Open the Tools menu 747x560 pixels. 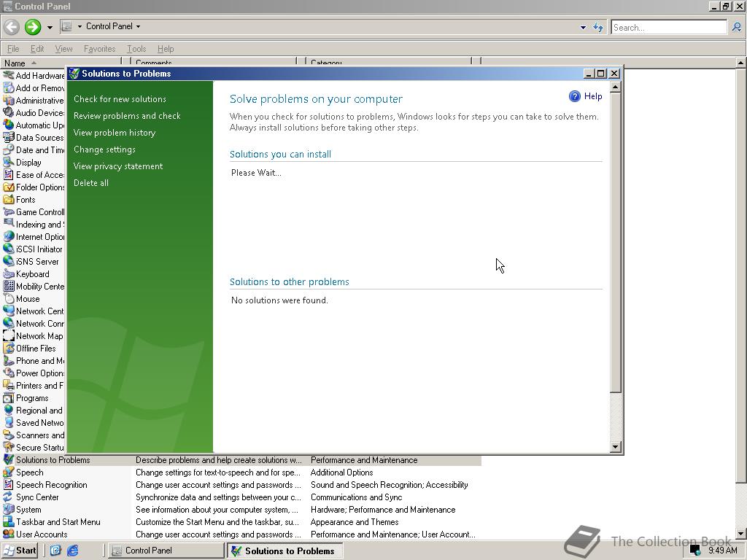[x=136, y=49]
